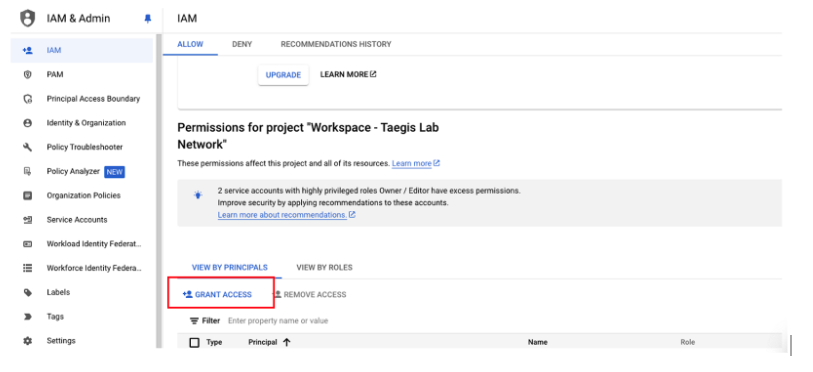Select the VIEW BY PRINCIPALS tab
Viewport: 813px width, 372px height.
(230, 268)
